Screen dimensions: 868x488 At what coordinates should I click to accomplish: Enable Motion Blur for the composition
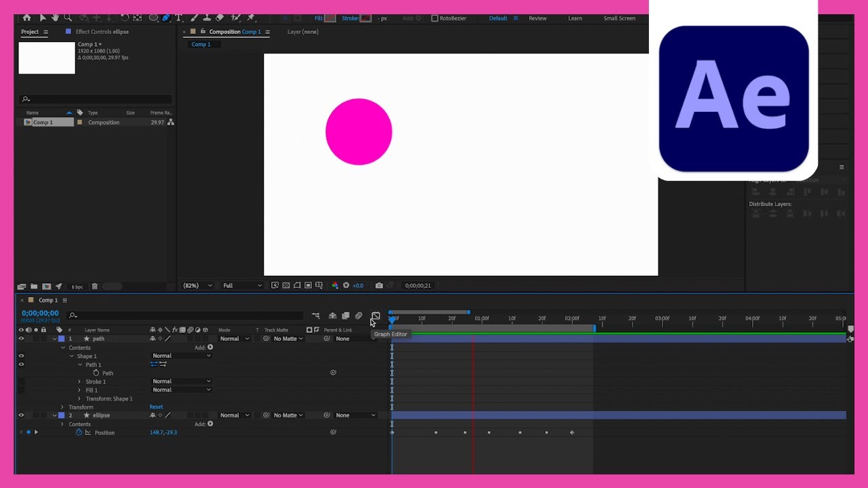tap(359, 316)
